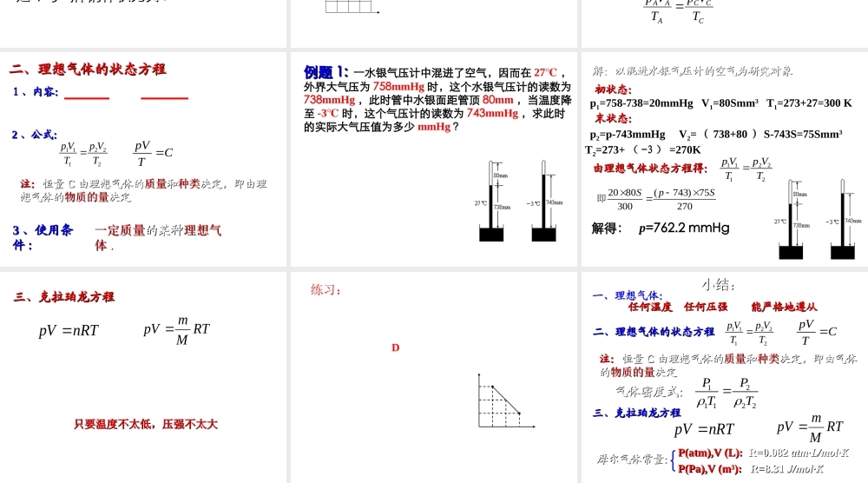Click the graph in the 练习 slide
The height and width of the screenshot is (483, 868).
point(507,400)
